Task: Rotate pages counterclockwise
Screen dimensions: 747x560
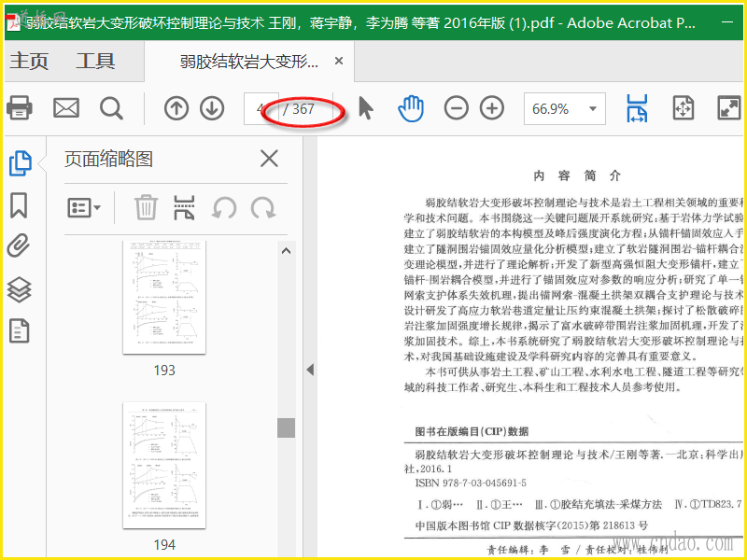Action: tap(224, 208)
